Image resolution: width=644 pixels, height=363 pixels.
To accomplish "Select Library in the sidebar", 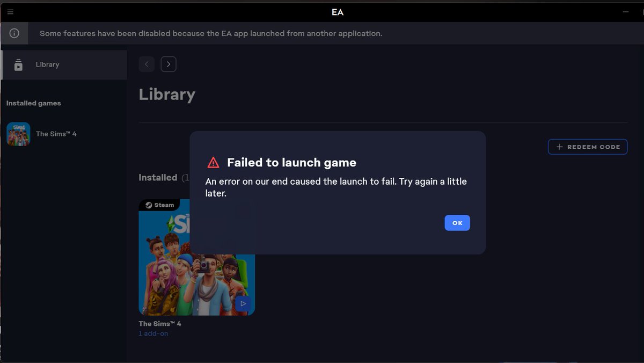I will pos(64,65).
